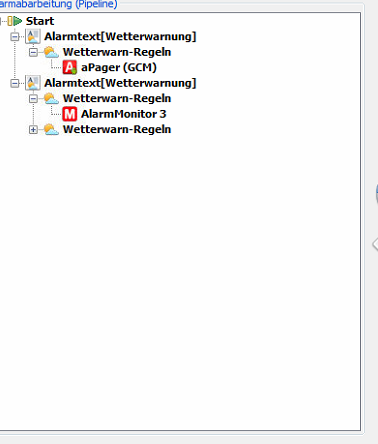378x444 pixels.
Task: Select the Start tree label
Action: click(x=40, y=21)
